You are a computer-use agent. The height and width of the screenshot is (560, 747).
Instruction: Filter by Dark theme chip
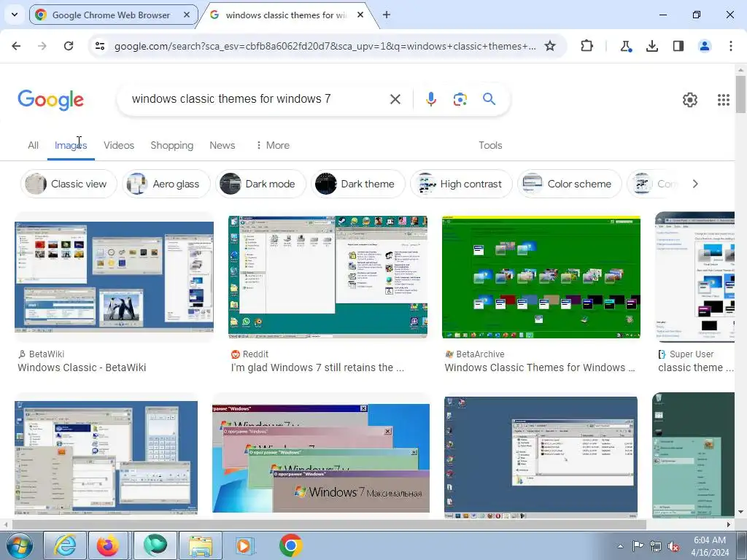pyautogui.click(x=357, y=184)
